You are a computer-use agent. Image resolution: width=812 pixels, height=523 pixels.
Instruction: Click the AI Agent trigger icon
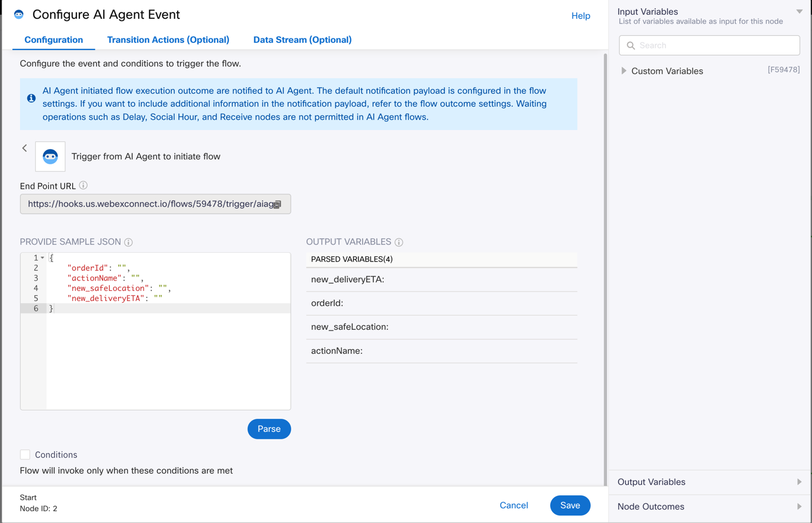[50, 157]
